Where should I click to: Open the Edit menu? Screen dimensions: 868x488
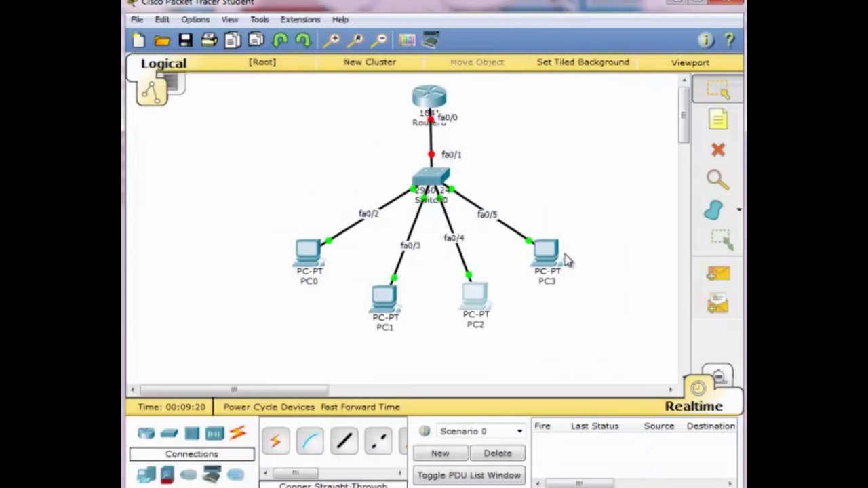pos(162,20)
